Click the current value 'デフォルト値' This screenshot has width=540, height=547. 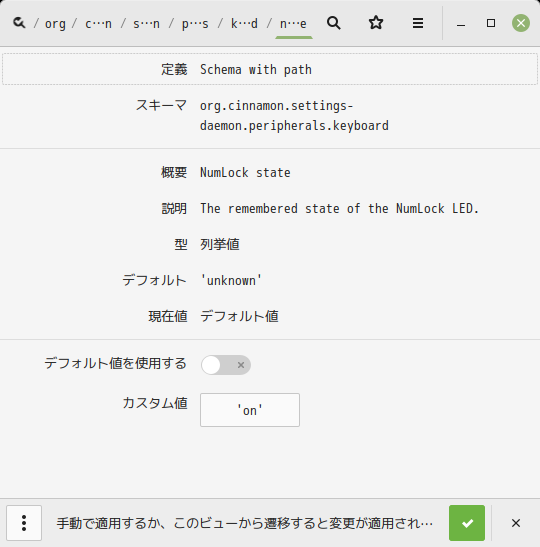[x=239, y=316]
